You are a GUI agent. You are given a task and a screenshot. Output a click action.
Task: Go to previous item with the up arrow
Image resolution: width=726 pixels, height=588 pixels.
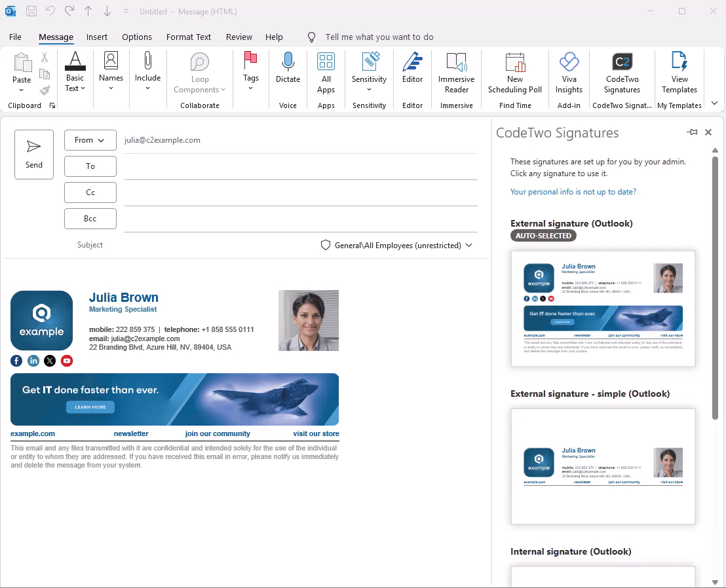88,11
